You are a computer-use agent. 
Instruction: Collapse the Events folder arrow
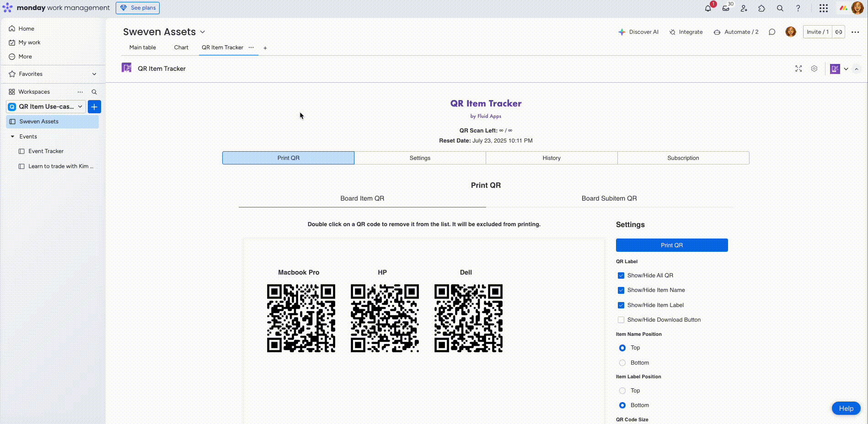coord(13,137)
